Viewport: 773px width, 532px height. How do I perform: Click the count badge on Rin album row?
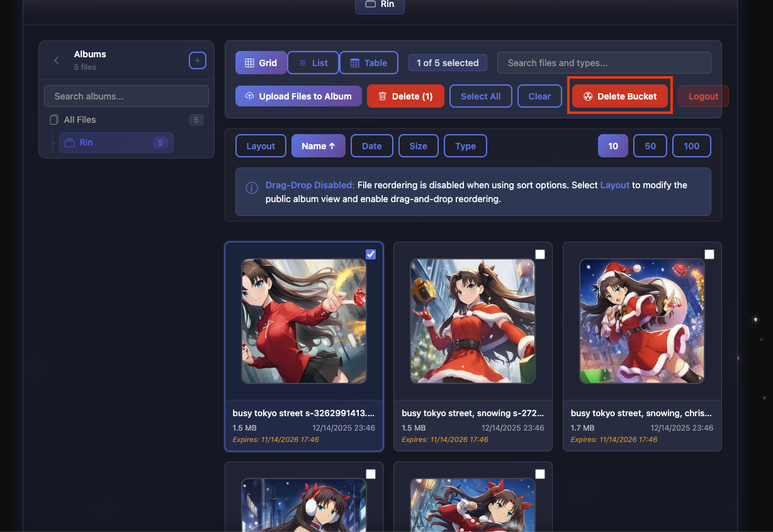coord(160,143)
